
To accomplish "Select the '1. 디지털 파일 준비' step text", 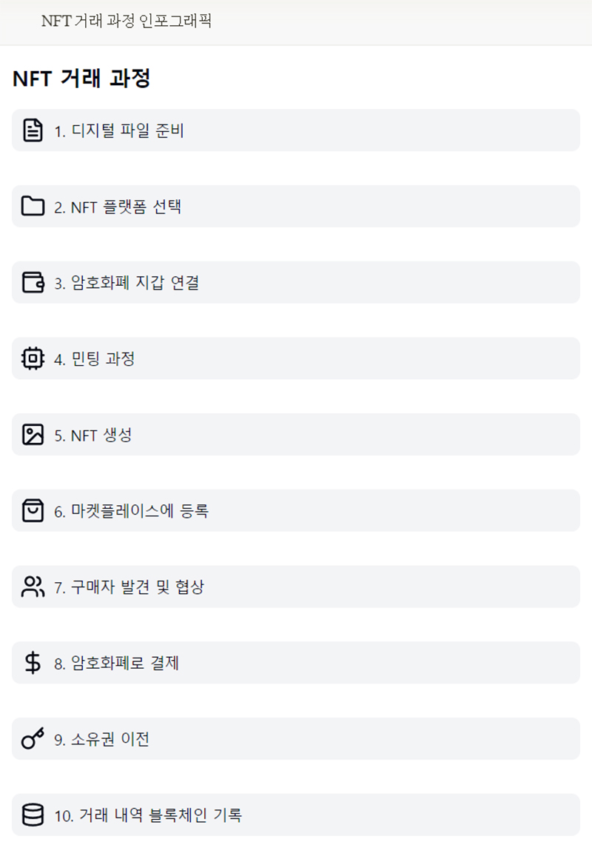I will point(119,131).
